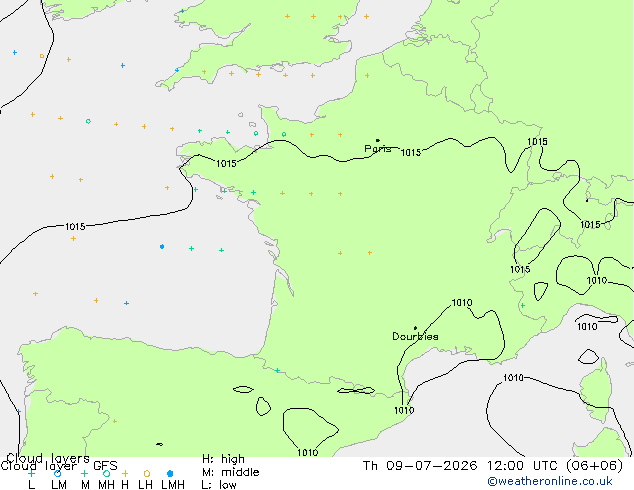Screen dimensions: 634x490
Task: Click the green circle MH legend symbol
Action: click(106, 473)
